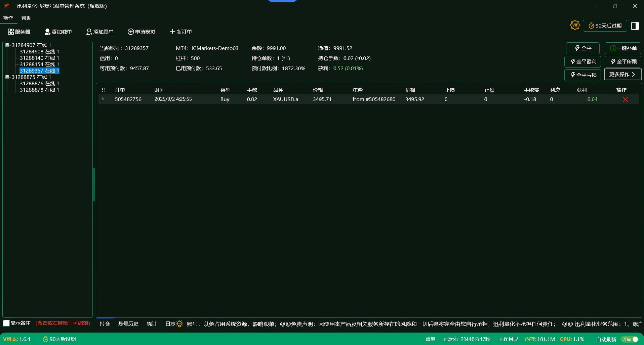Expand the 更多操作 options

(x=622, y=74)
